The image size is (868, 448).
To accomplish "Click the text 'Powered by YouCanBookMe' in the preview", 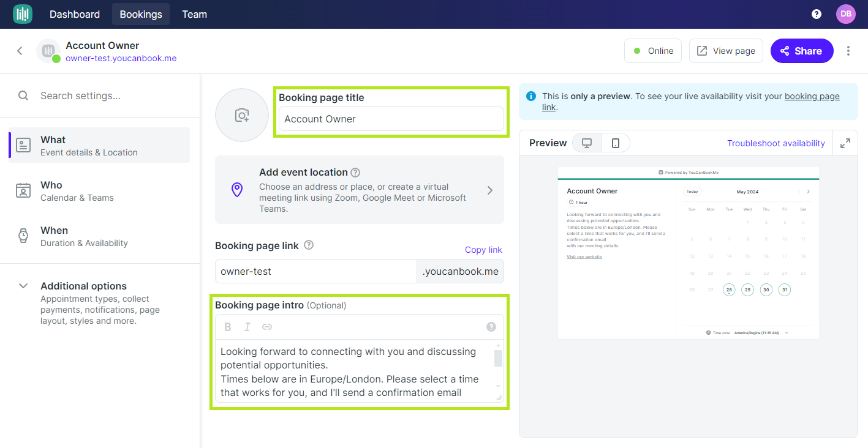I will coord(692,173).
